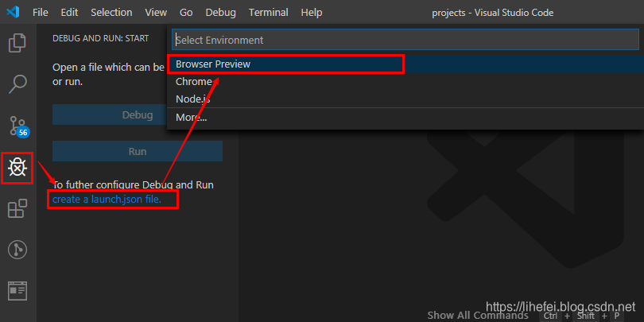The height and width of the screenshot is (322, 644).
Task: Open the File menu
Action: coord(41,12)
